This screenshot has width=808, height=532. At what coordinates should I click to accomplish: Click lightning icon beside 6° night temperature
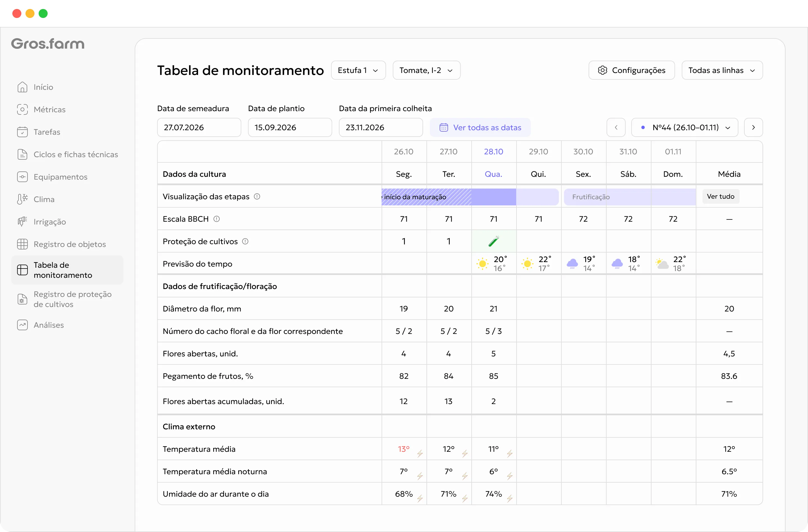click(509, 476)
